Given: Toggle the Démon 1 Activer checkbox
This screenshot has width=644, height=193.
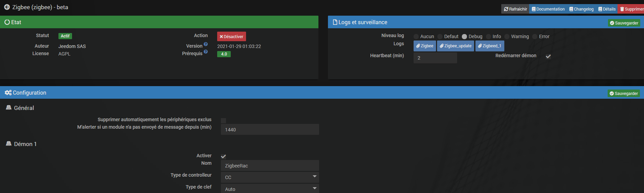Looking at the screenshot, I should 223,157.
